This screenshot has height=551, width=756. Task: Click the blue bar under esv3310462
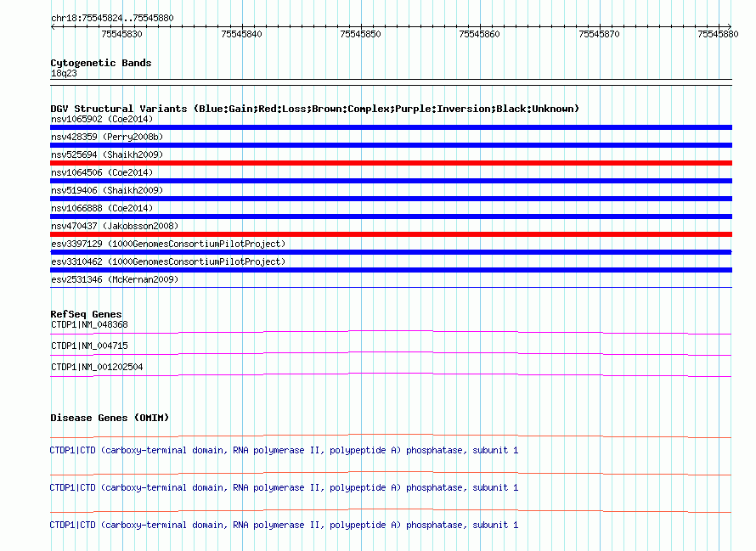pos(391,270)
